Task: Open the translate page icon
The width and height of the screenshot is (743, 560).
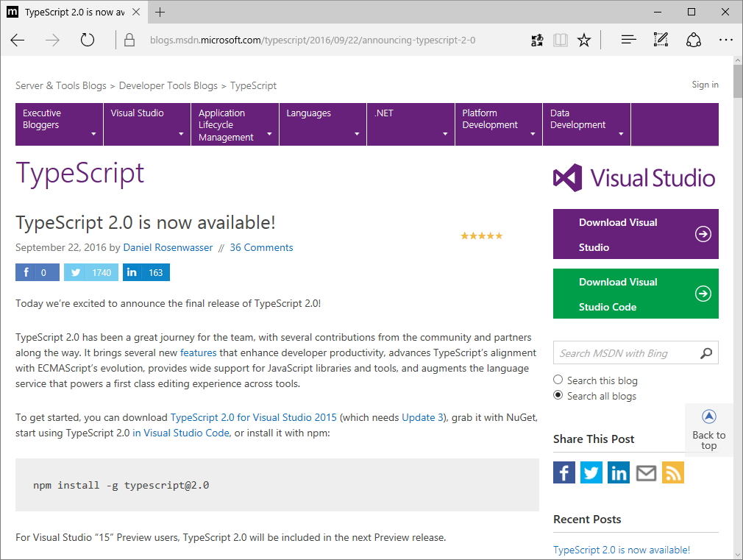Action: [537, 40]
